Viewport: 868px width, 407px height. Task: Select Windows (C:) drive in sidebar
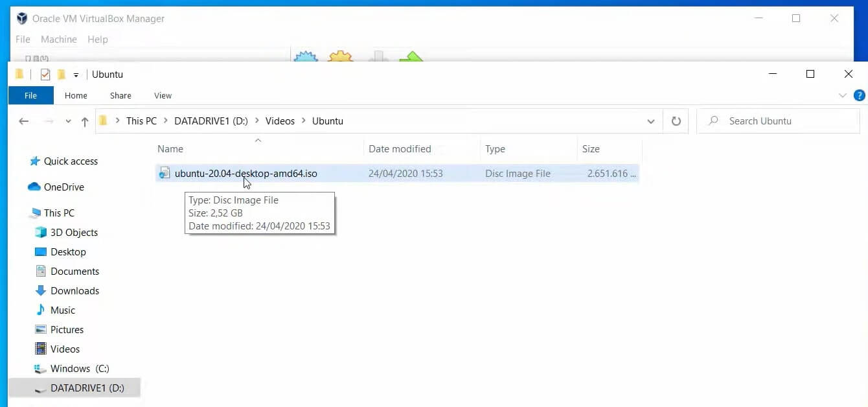pos(79,369)
